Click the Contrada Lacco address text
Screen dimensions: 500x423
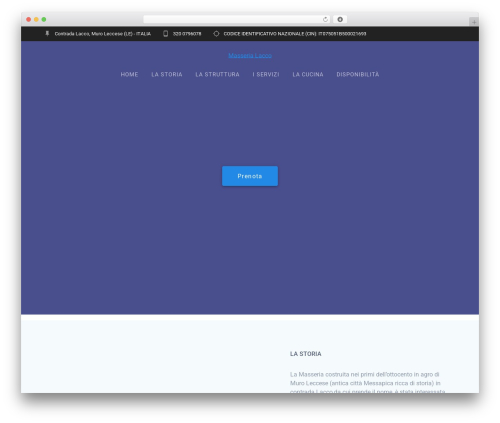click(103, 34)
